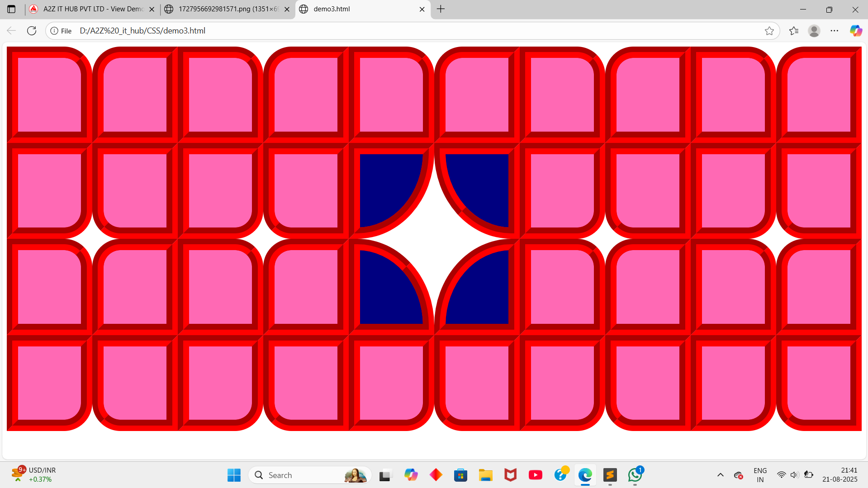The image size is (868, 488).
Task: Open Settings and more menu
Action: coord(834,31)
